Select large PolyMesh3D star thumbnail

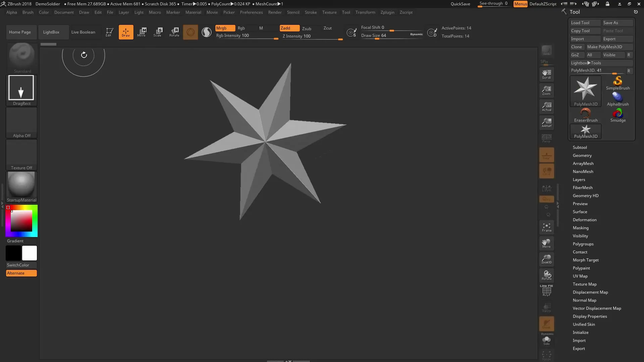tap(586, 91)
